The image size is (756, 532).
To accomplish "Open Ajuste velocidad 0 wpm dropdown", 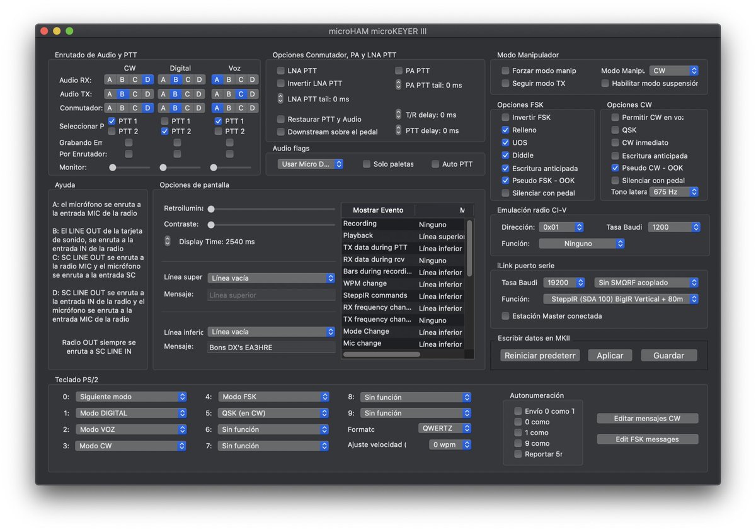I will [450, 444].
